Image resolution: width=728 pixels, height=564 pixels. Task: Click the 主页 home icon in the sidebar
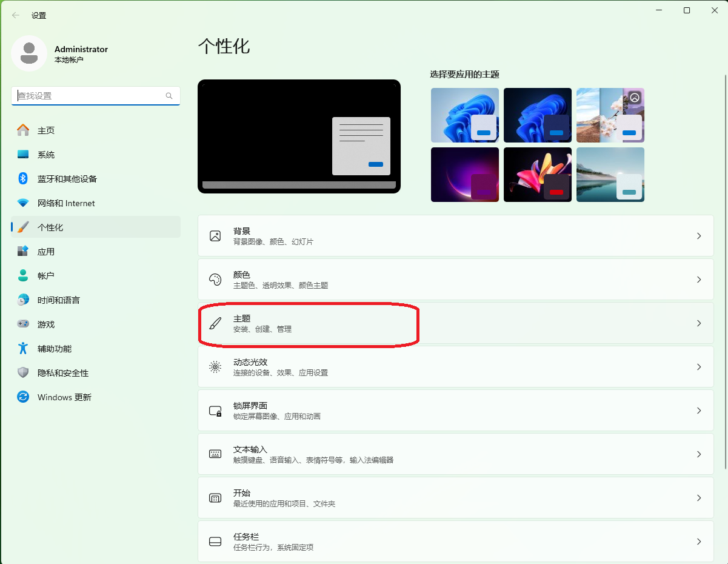[x=23, y=130]
